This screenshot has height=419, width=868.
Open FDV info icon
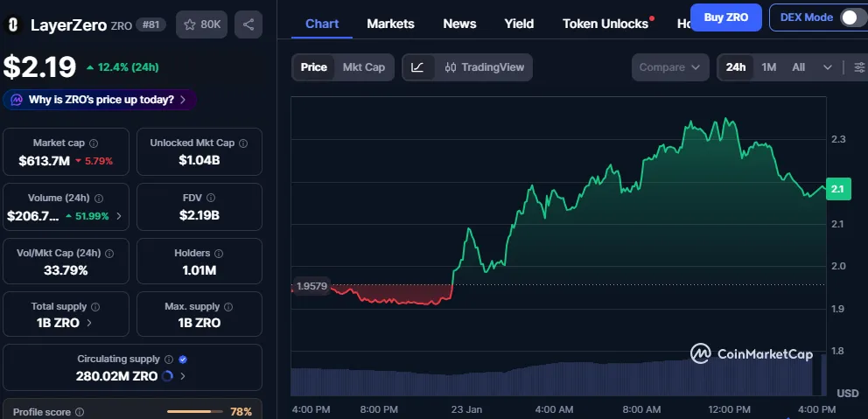tap(211, 199)
